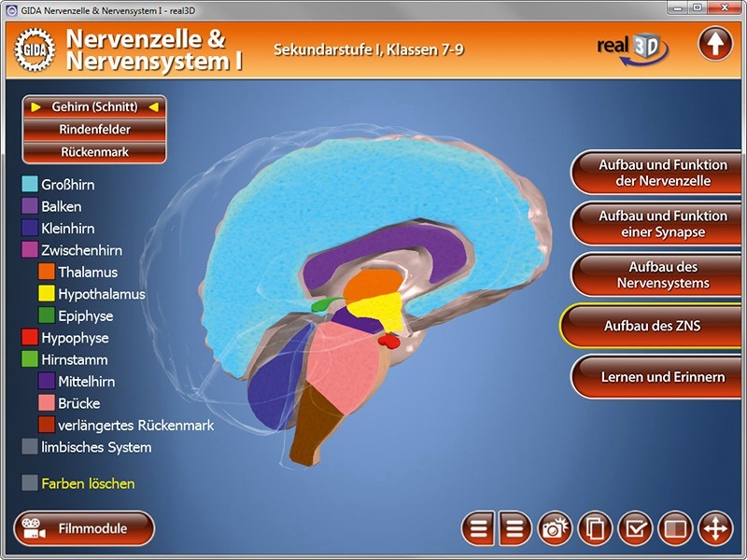Switch to the Rindenfelder view

click(94, 130)
